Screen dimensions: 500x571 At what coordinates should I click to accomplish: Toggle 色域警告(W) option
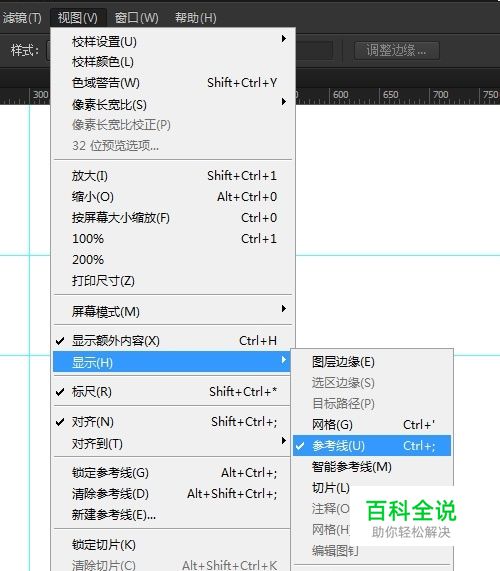tap(172, 83)
